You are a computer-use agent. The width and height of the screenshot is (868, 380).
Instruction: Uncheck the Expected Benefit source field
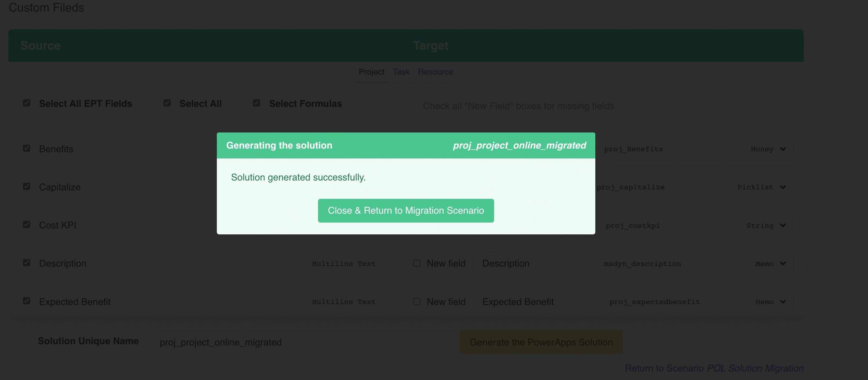pyautogui.click(x=27, y=301)
